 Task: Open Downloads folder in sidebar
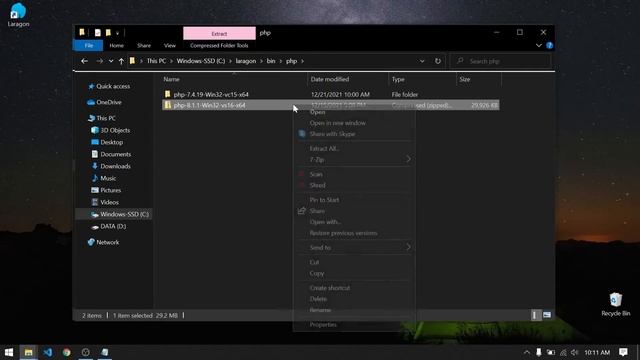coord(111,166)
